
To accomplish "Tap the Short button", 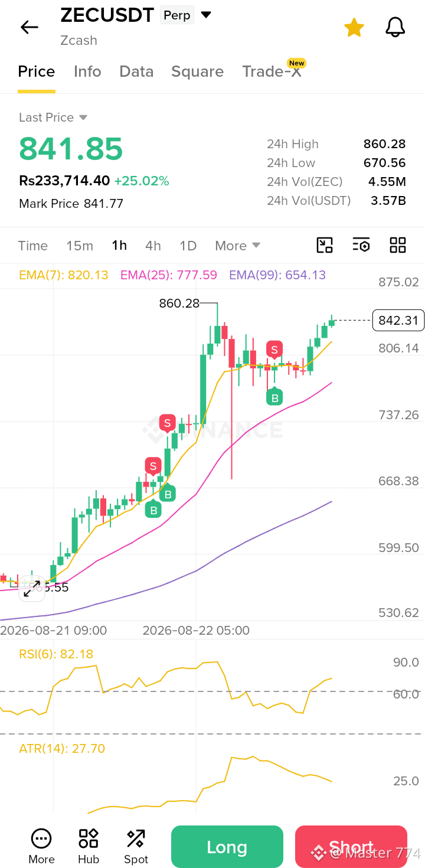I will (x=351, y=847).
